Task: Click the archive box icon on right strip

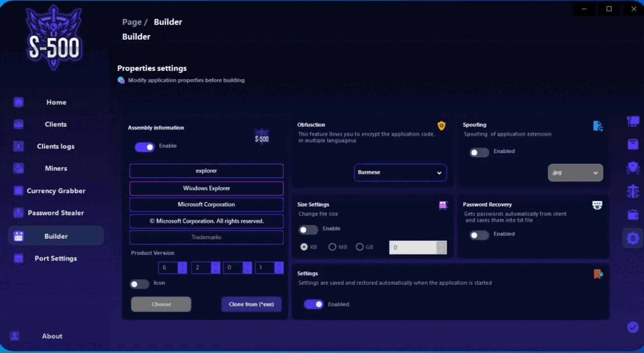Action: [633, 144]
